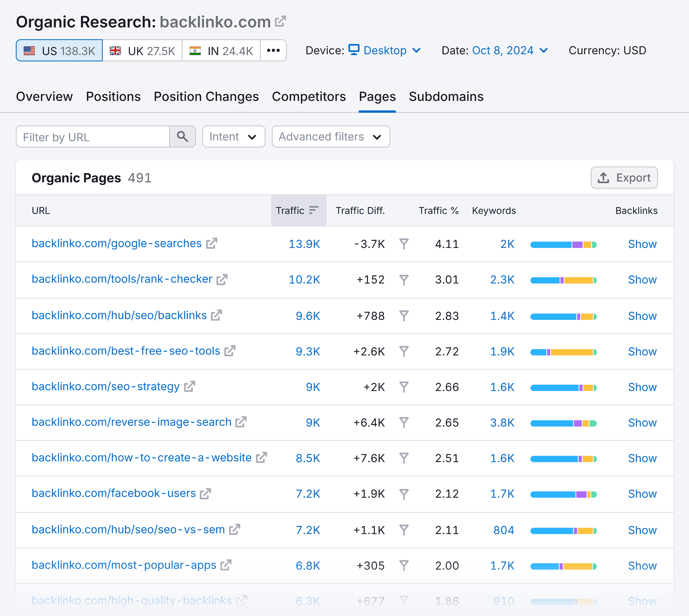Open external link icon for most-popular-apps URL
The width and height of the screenshot is (689, 616).
(x=226, y=565)
